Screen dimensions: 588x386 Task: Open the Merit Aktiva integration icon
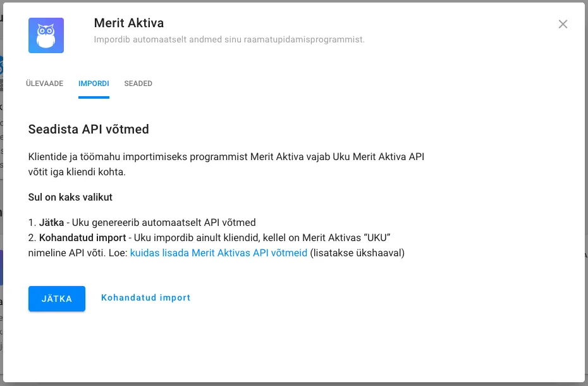pyautogui.click(x=46, y=35)
